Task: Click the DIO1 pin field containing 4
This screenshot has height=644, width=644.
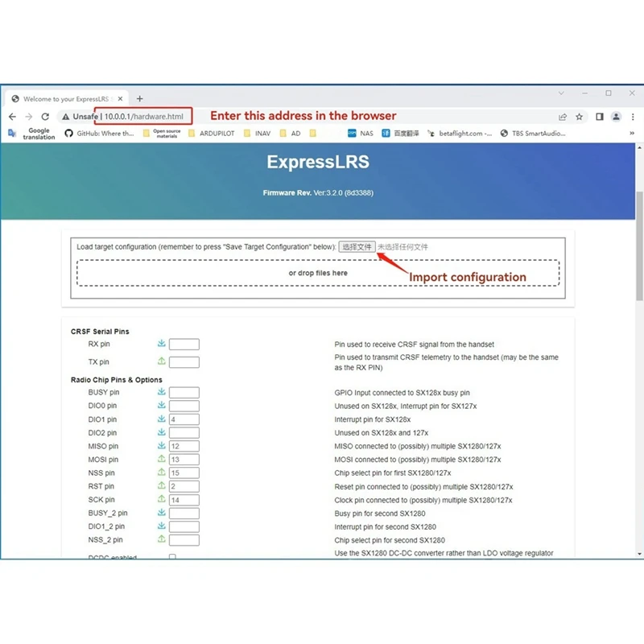Action: click(x=184, y=419)
